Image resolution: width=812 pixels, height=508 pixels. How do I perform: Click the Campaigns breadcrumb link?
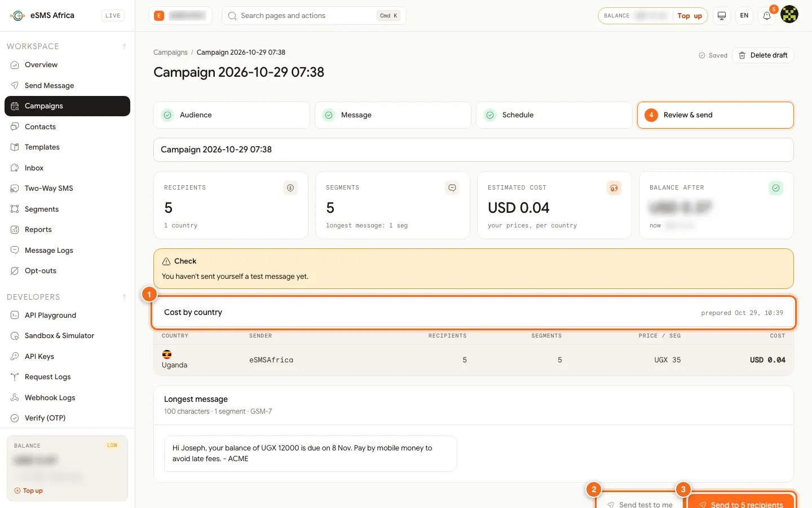(170, 52)
